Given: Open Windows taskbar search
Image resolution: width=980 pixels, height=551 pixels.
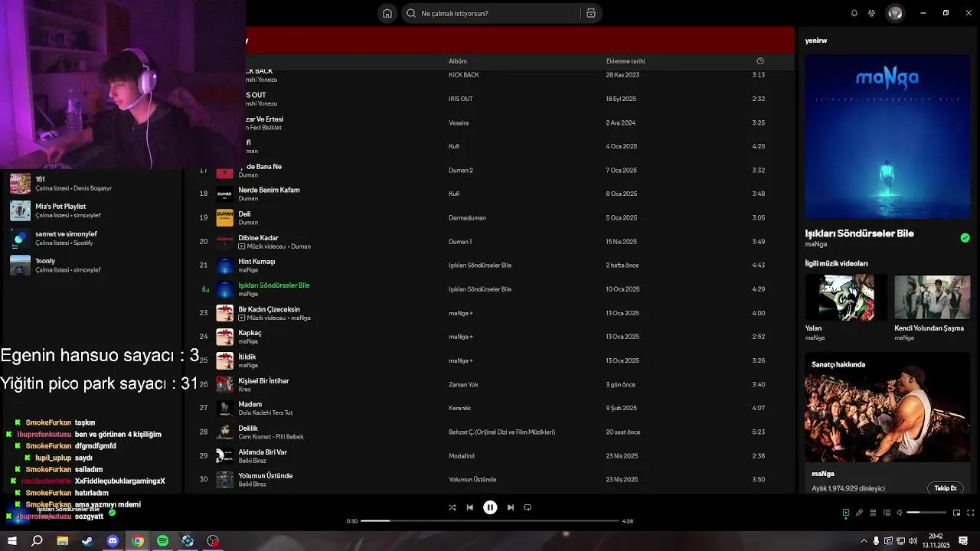Looking at the screenshot, I should (37, 541).
